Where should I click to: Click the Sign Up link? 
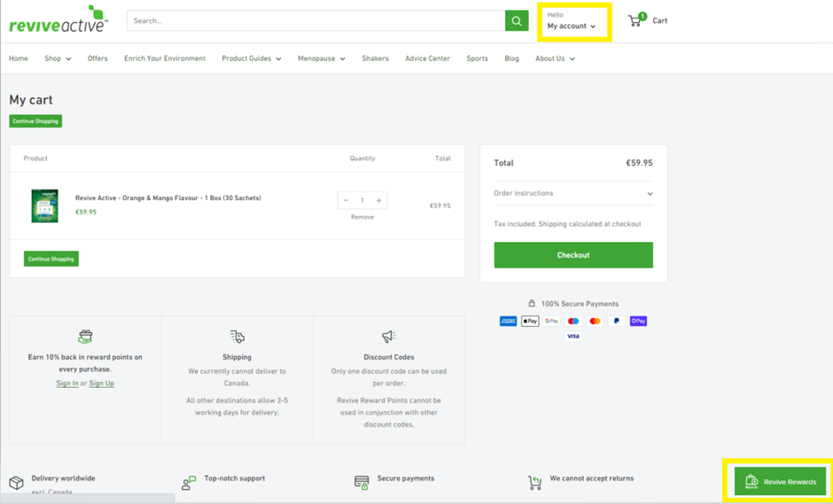pyautogui.click(x=102, y=383)
